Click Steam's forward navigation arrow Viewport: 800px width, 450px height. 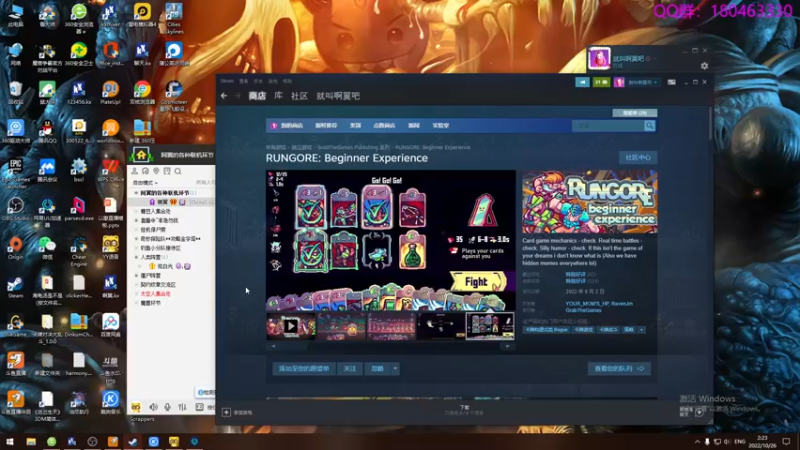click(x=237, y=96)
